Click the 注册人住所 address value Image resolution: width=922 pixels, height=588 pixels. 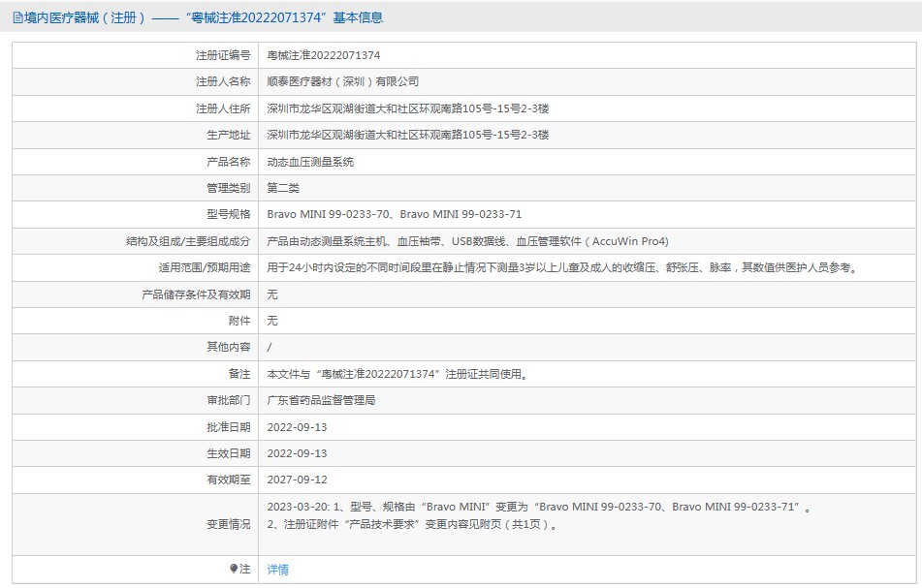pos(407,108)
